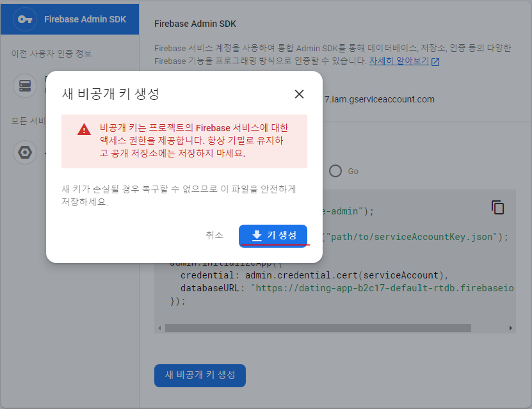Click the key icon in sidebar
The height and width of the screenshot is (409, 532).
(25, 19)
